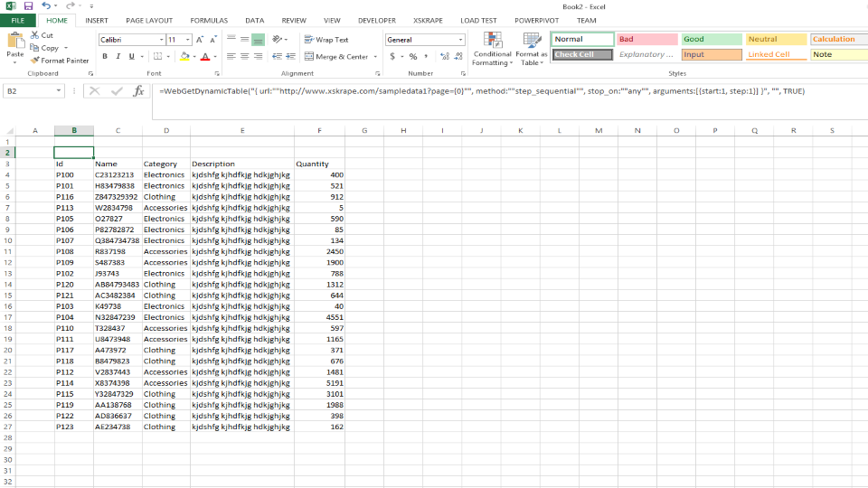This screenshot has width=868, height=488.
Task: Apply the Check Cell style
Action: tap(582, 55)
